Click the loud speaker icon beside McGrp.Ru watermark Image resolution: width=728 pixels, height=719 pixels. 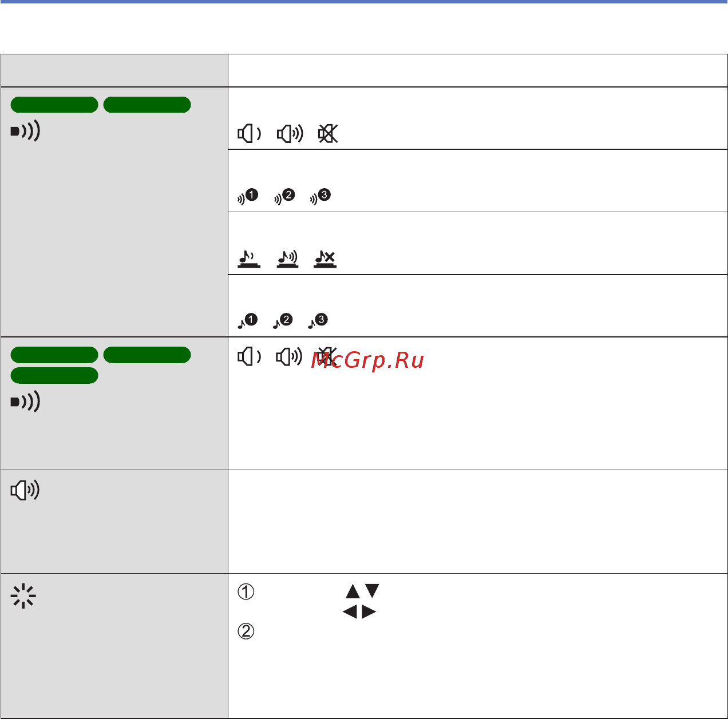click(x=289, y=357)
